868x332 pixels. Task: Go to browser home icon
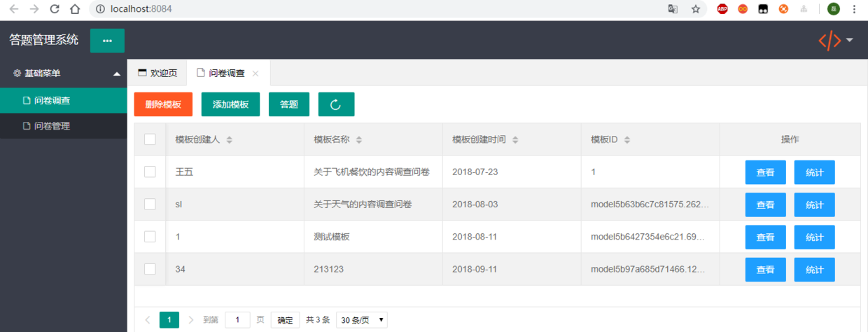[x=75, y=9]
